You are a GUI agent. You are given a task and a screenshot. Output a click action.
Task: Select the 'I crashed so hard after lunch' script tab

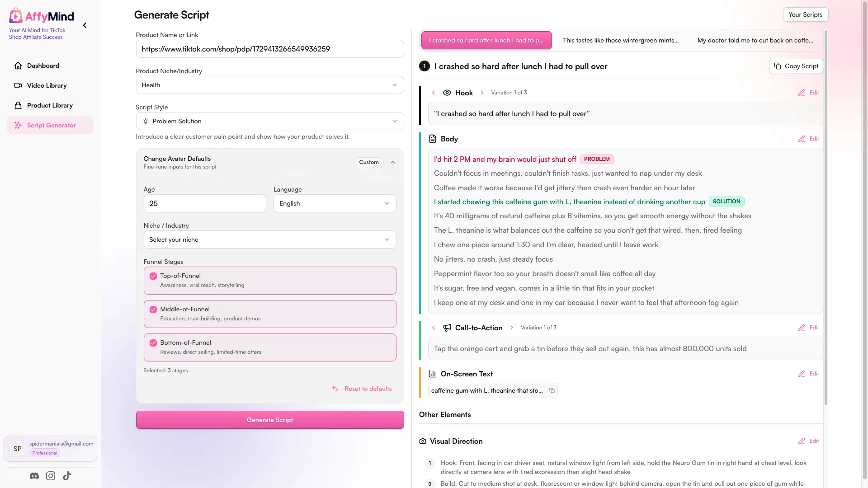tap(486, 40)
